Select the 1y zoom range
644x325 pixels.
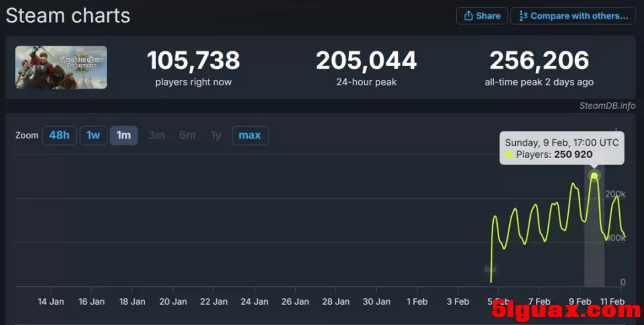[x=216, y=135]
